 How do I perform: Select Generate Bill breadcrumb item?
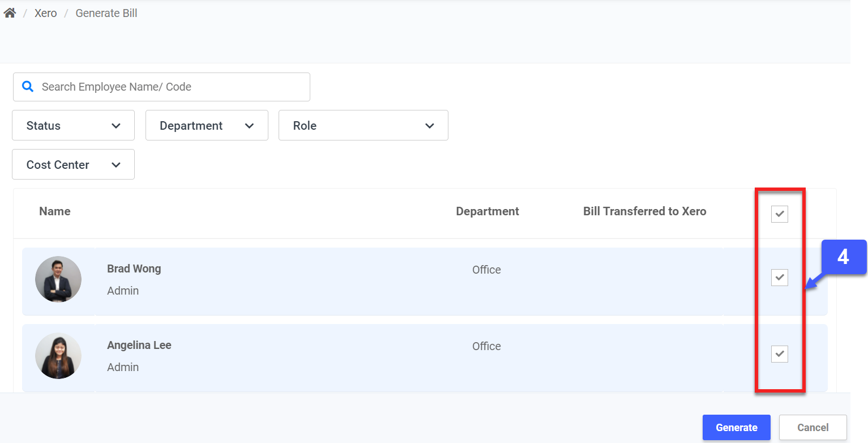click(106, 13)
